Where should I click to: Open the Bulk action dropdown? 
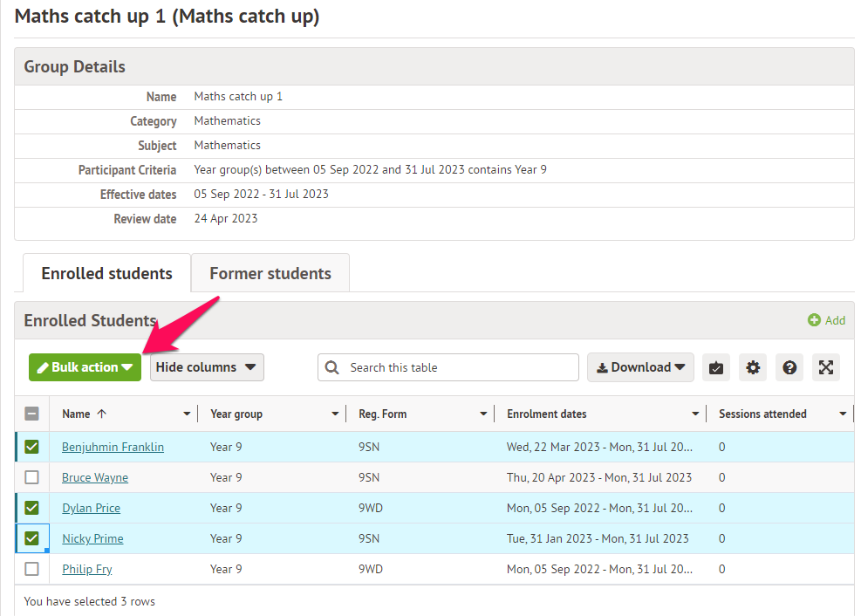(x=85, y=367)
